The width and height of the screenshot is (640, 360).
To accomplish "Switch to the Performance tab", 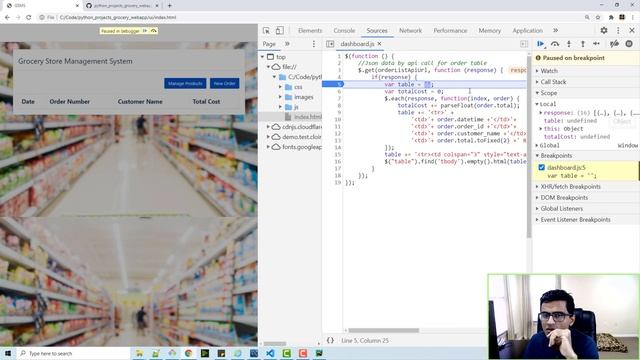I will [450, 31].
